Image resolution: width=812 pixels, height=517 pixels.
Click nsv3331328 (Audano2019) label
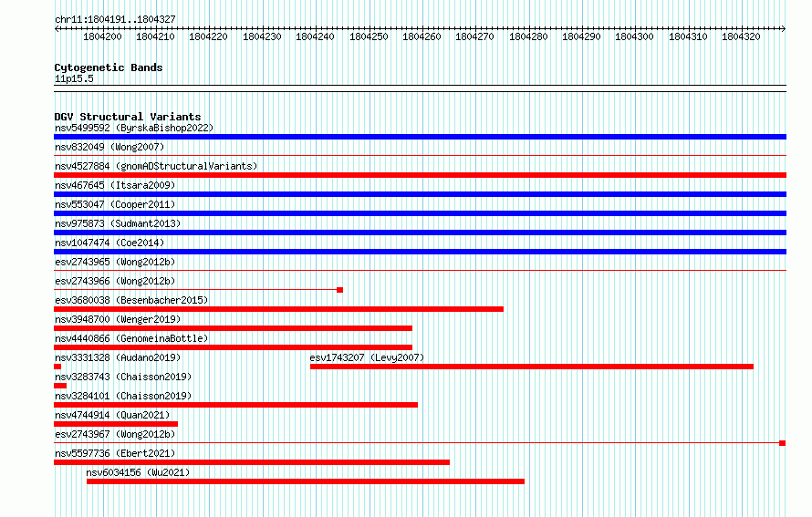(118, 357)
